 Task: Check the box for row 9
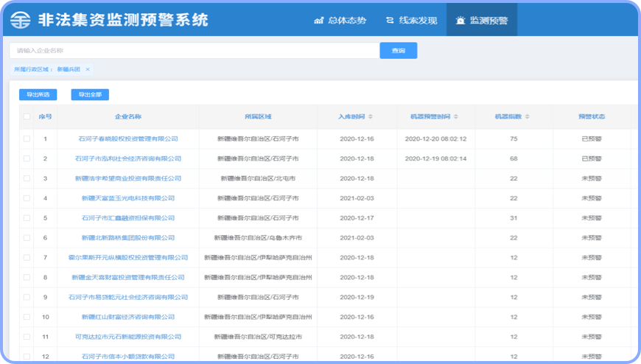27,298
